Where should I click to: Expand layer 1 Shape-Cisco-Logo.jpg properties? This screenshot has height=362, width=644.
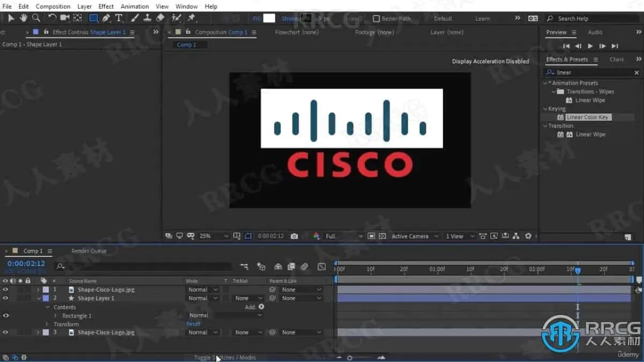[38, 290]
